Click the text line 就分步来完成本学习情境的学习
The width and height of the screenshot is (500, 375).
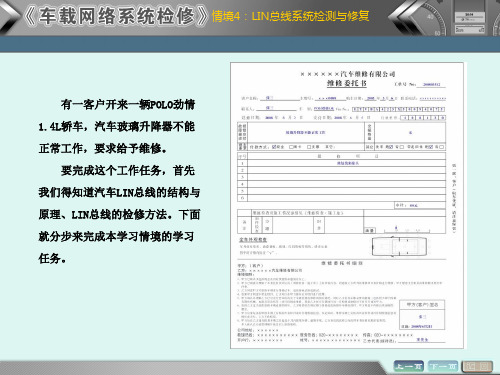(116, 236)
